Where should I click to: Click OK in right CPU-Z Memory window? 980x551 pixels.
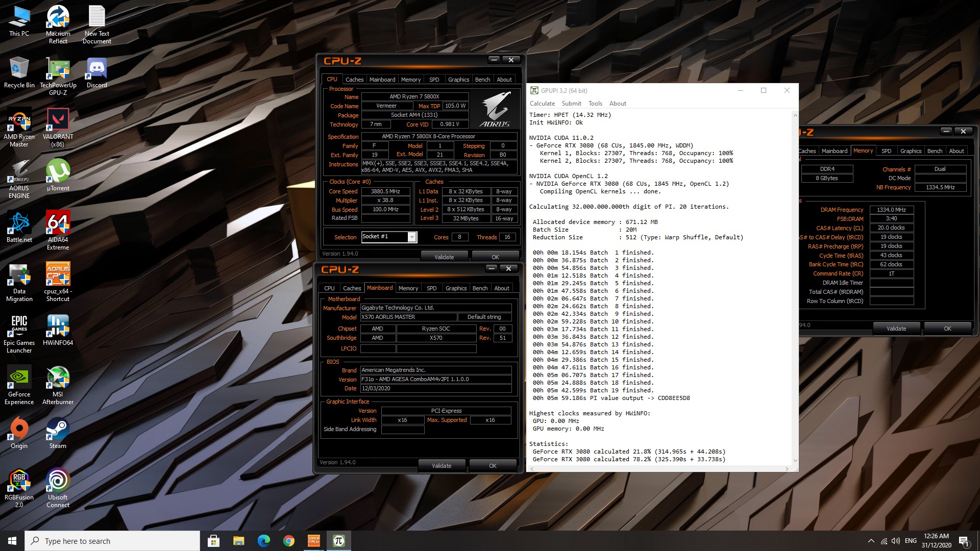tap(947, 329)
